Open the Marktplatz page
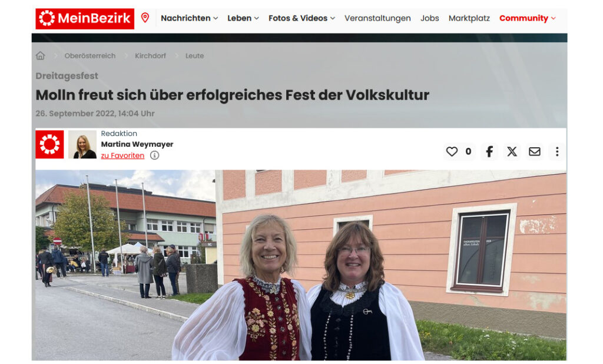Viewport: 603px width, 364px height. [469, 18]
